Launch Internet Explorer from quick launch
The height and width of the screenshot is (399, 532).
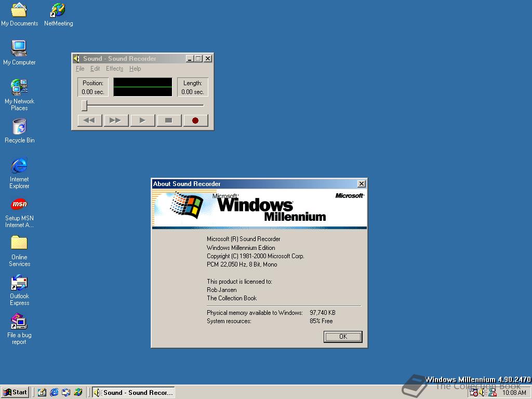pos(54,393)
